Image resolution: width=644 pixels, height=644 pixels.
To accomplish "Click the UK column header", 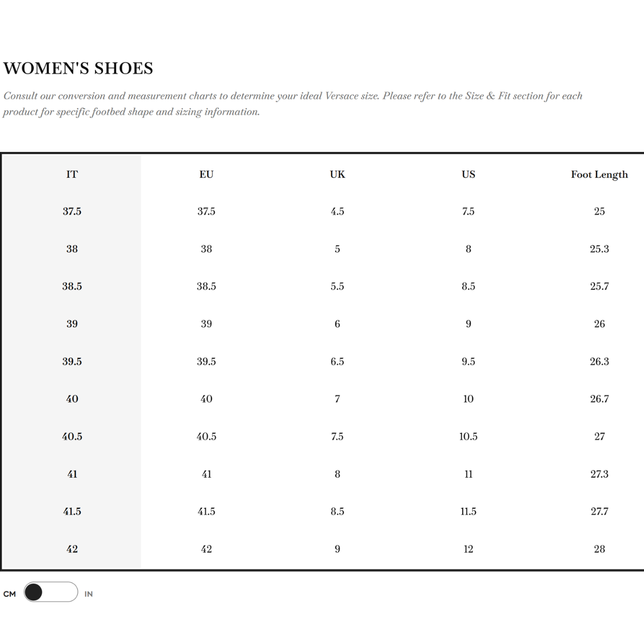I will coord(338,174).
